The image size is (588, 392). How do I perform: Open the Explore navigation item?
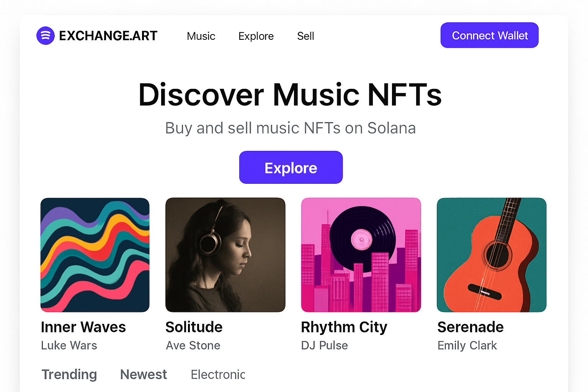pyautogui.click(x=256, y=36)
